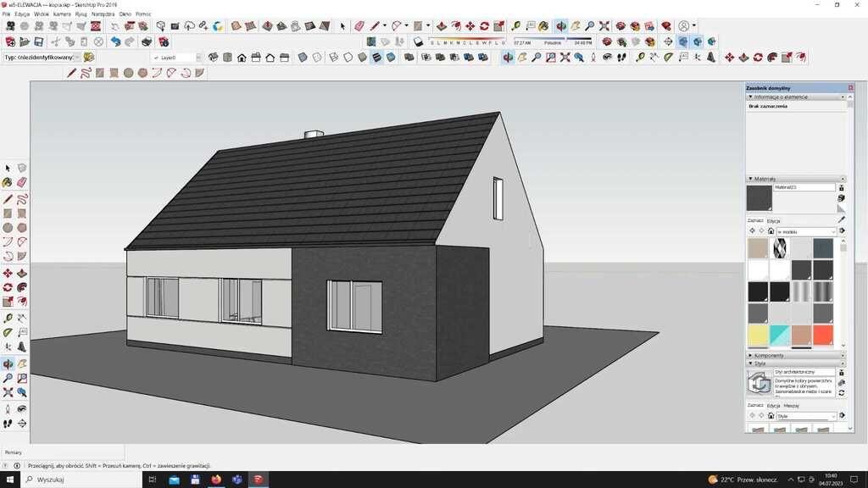This screenshot has height=488, width=868.
Task: Open the Narzędzia menu
Action: (103, 14)
